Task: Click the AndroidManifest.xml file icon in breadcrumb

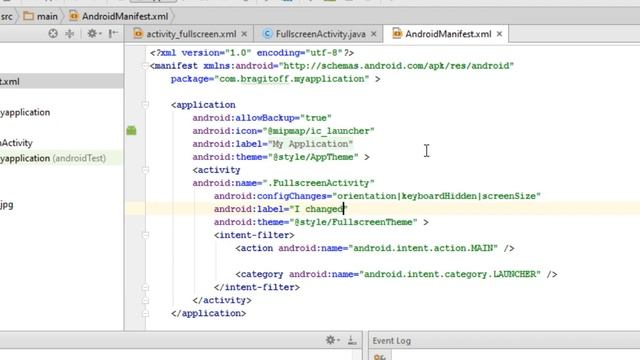Action: pos(74,16)
